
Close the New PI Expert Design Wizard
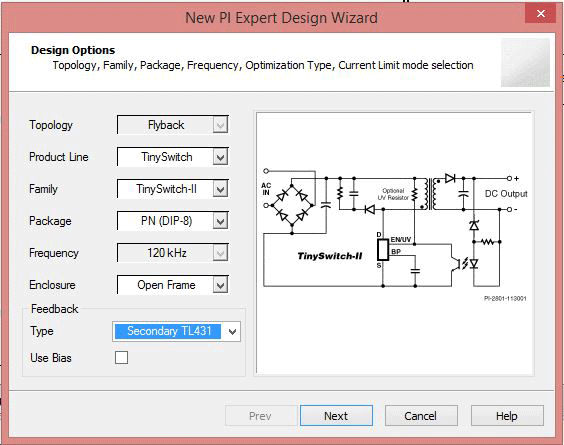pos(540,14)
